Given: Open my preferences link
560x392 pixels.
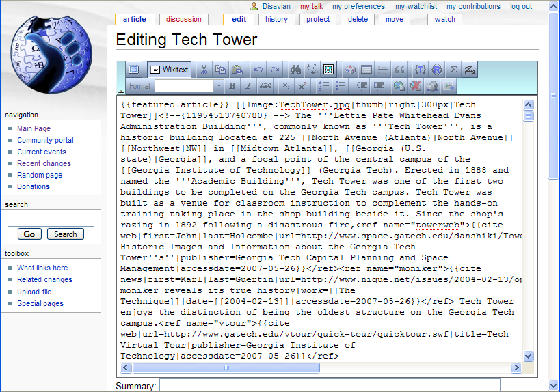Looking at the screenshot, I should (358, 6).
